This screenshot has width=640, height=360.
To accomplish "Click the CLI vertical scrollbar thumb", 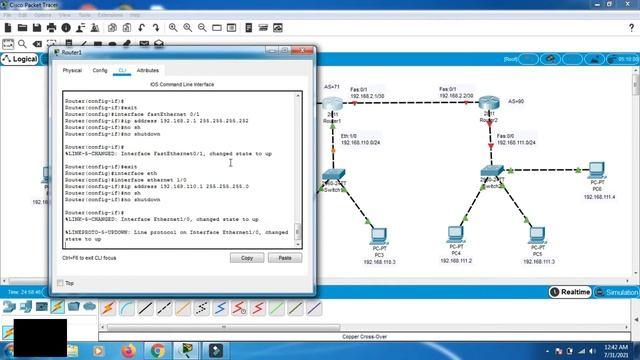I will pyautogui.click(x=298, y=231).
